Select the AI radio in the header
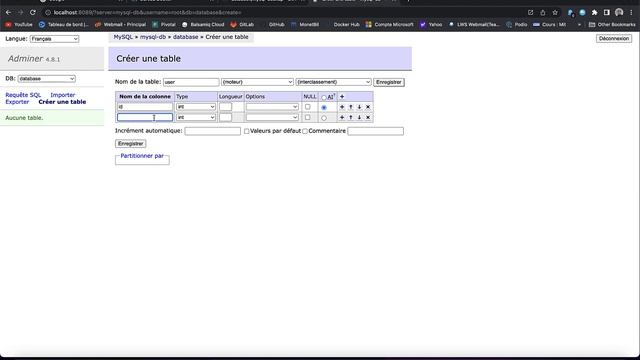This screenshot has height=360, width=640. click(x=324, y=98)
